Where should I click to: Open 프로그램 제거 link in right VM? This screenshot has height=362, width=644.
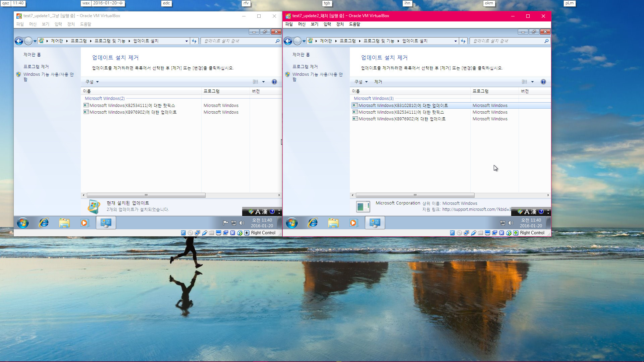305,67
